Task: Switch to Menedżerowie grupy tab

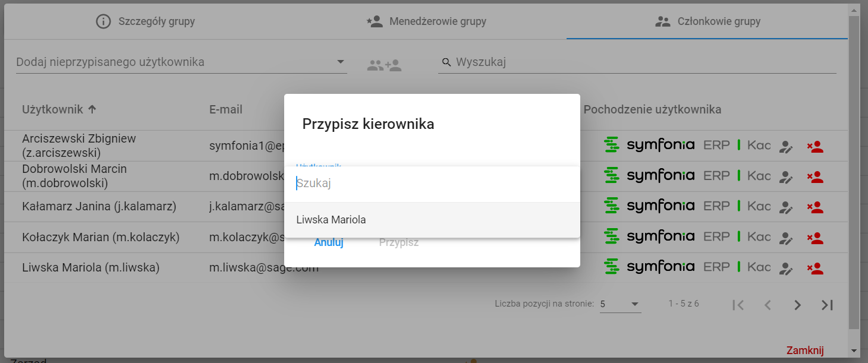Action: 426,22
